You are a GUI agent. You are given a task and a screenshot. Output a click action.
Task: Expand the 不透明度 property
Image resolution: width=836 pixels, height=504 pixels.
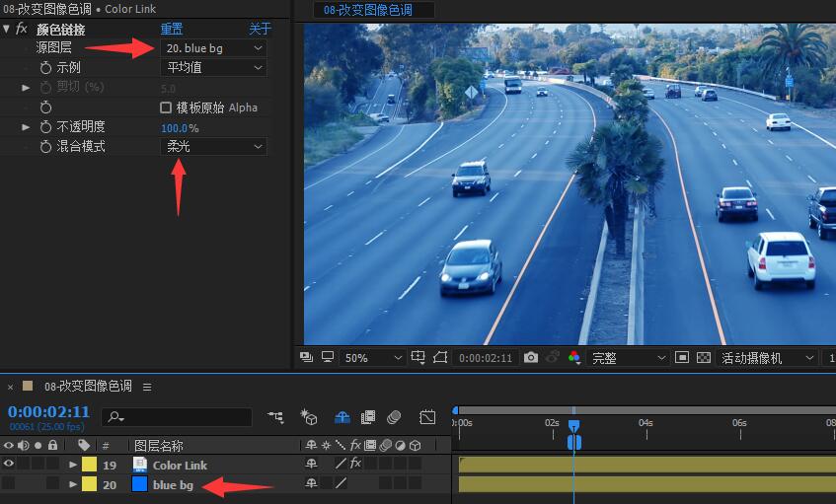click(x=26, y=127)
